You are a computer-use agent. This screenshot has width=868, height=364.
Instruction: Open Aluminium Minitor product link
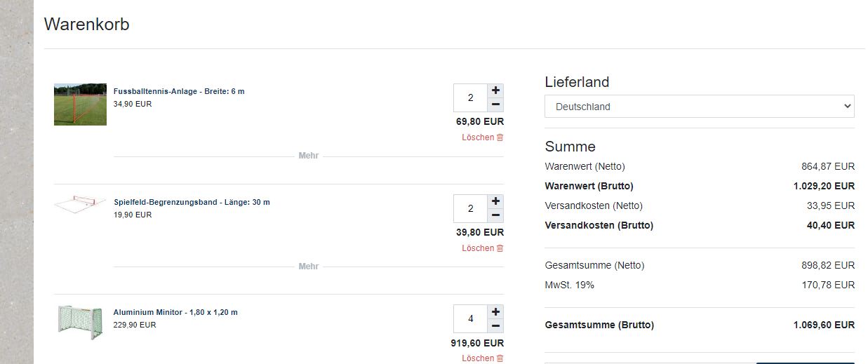pos(175,313)
